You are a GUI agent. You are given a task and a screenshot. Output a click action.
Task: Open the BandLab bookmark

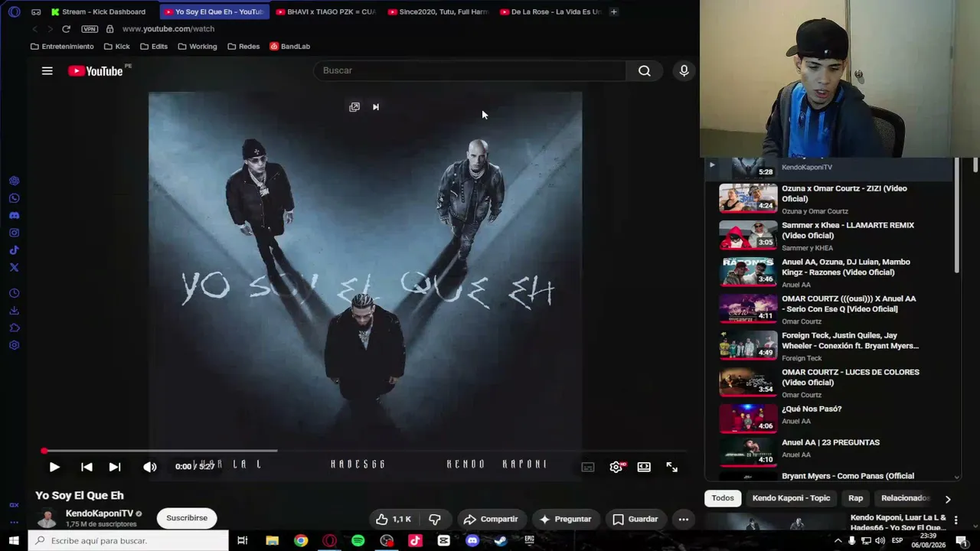click(x=289, y=47)
